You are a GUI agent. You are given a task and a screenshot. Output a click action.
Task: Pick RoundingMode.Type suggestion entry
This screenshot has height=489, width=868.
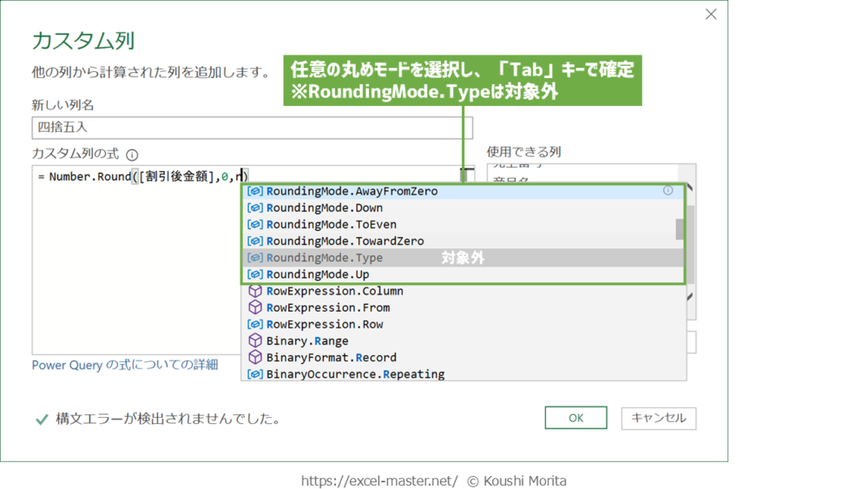click(x=324, y=258)
